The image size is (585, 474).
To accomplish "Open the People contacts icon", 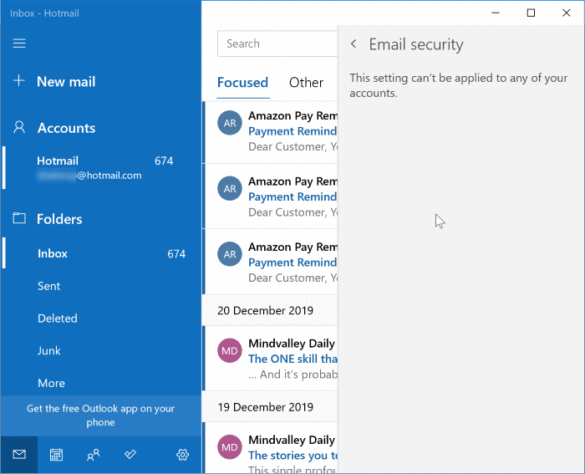I will [93, 454].
